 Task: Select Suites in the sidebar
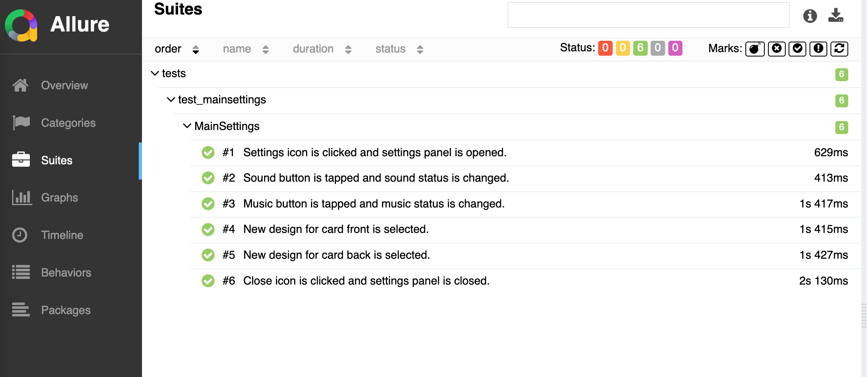(x=56, y=160)
